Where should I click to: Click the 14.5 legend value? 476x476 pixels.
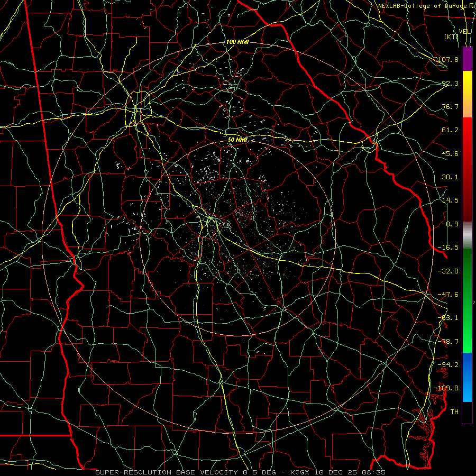(x=450, y=200)
